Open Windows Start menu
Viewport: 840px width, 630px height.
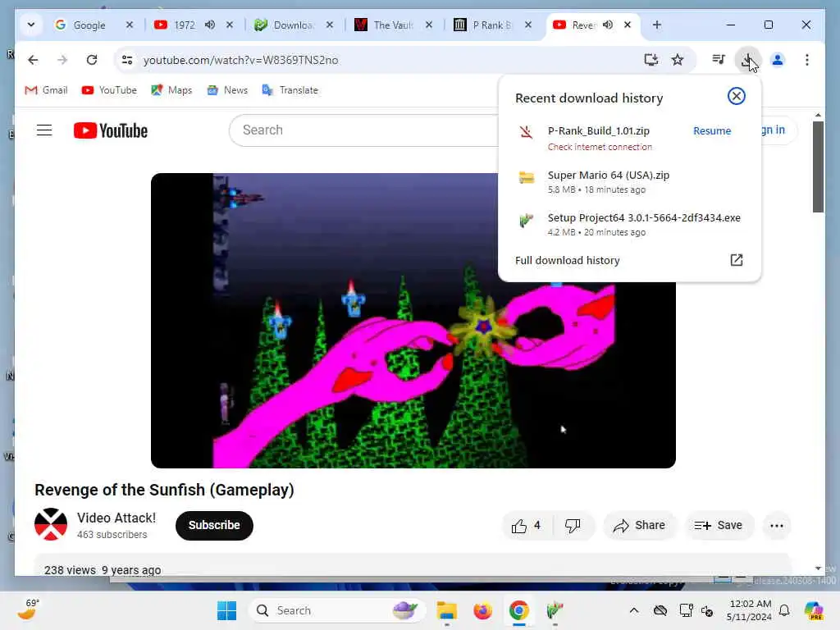226,610
